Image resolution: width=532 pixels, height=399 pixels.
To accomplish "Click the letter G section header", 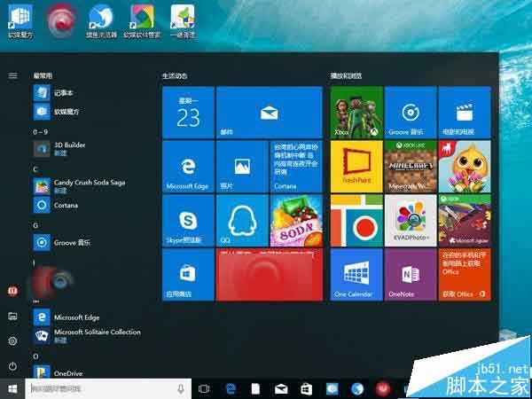I will [x=35, y=225].
